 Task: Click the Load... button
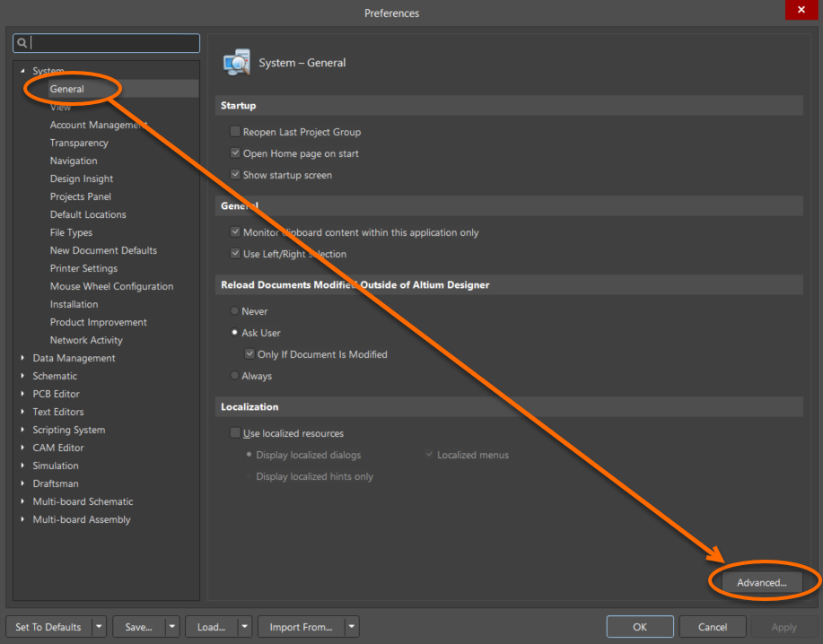coord(211,627)
